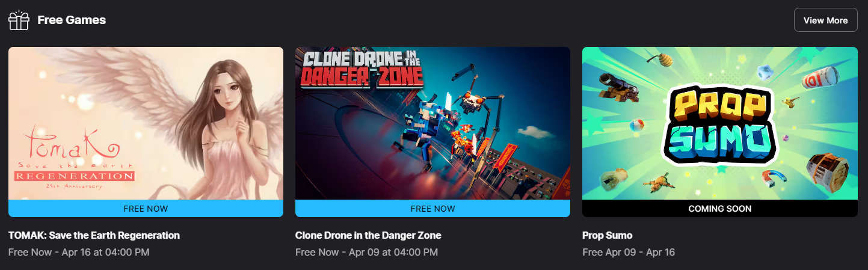868x270 pixels.
Task: Click the View More button
Action: coord(825,20)
